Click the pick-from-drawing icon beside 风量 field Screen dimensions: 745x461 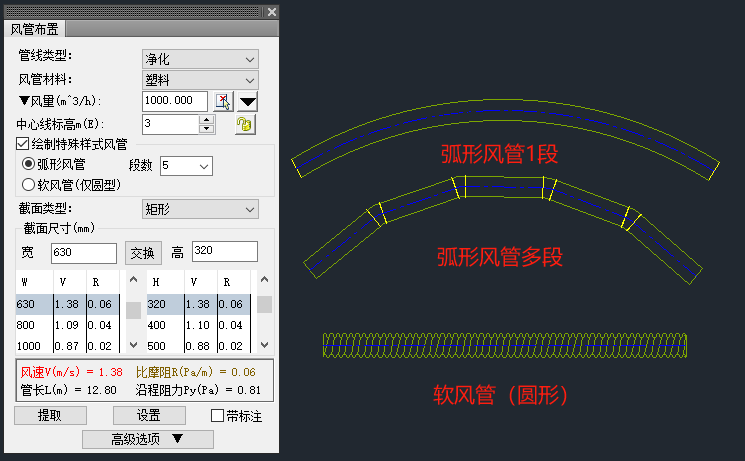click(x=223, y=101)
